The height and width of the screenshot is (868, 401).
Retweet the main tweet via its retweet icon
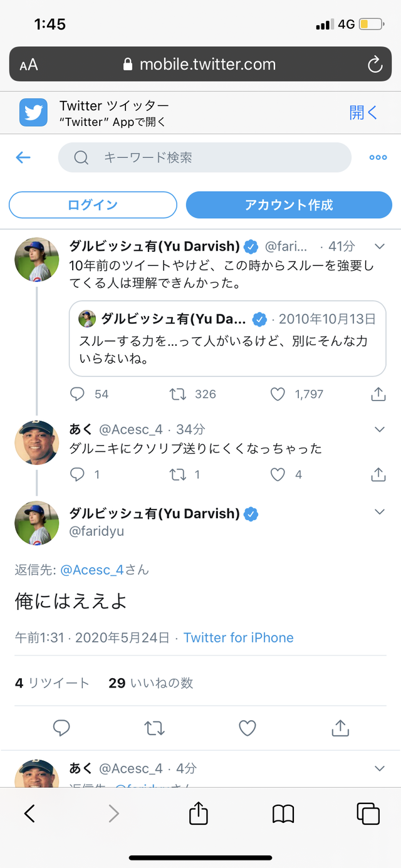155,728
